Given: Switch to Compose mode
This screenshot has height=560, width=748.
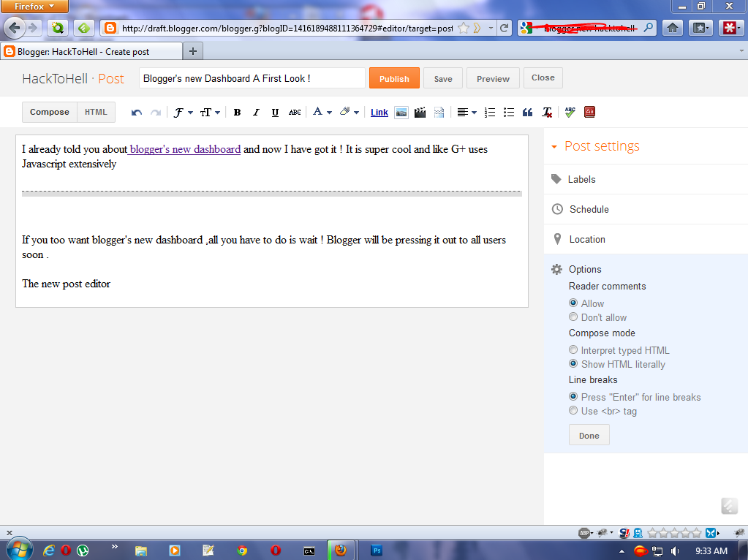Looking at the screenshot, I should [50, 112].
